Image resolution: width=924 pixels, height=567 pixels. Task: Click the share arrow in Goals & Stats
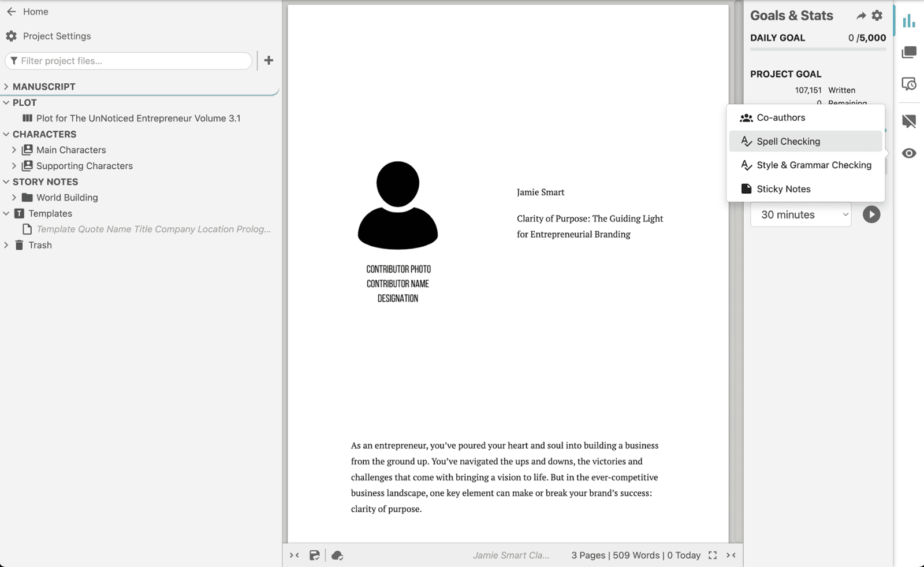pyautogui.click(x=860, y=16)
